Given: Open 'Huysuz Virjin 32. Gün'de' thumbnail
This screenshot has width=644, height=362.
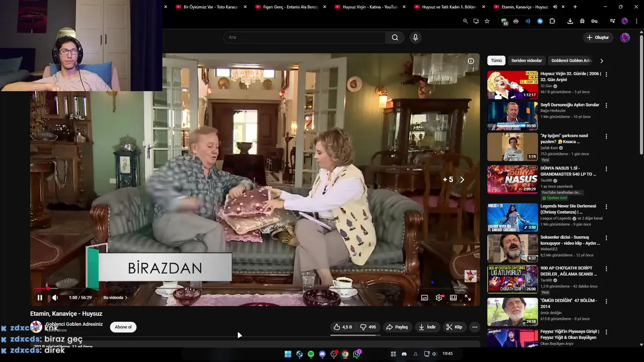Looking at the screenshot, I should pyautogui.click(x=513, y=84).
